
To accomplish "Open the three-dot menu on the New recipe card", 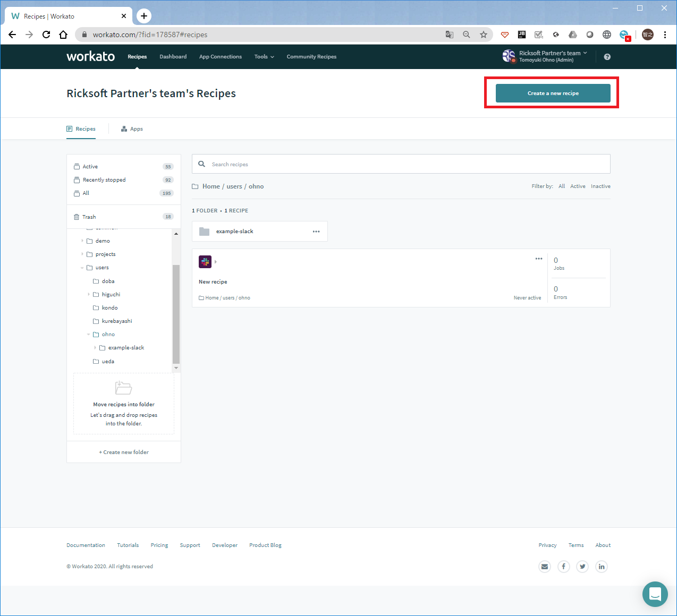I will (x=539, y=259).
